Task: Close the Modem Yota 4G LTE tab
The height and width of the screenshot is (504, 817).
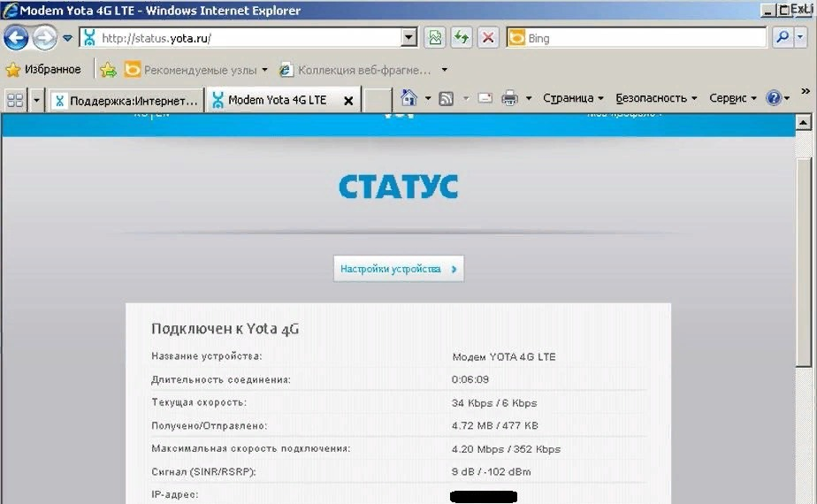Action: coord(348,101)
